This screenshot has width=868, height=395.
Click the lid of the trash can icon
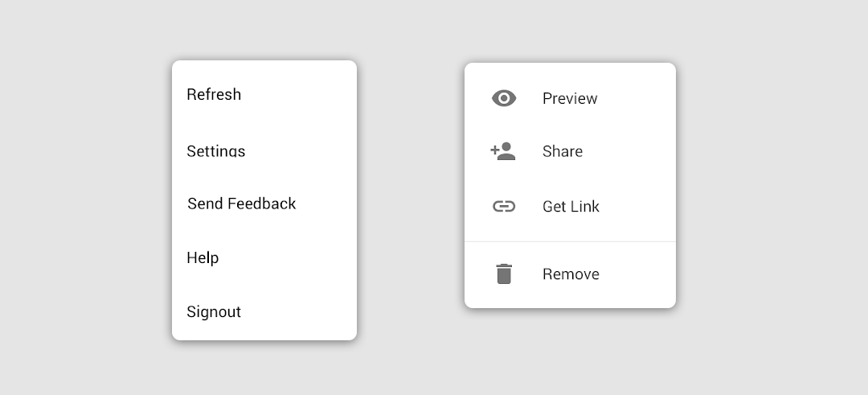coord(504,265)
